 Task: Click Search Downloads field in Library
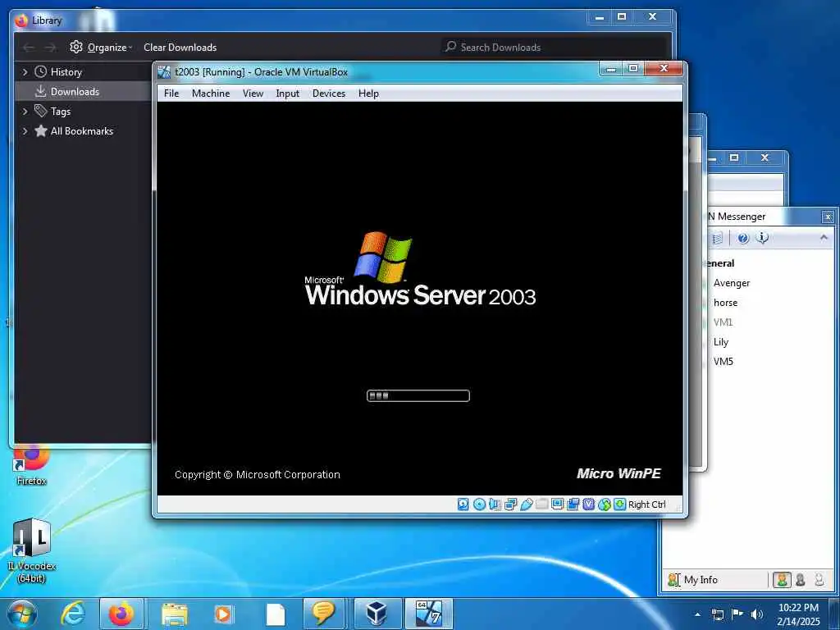554,47
